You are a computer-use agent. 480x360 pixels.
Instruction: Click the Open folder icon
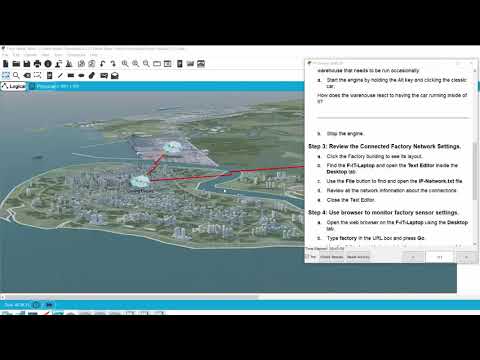(x=16, y=64)
